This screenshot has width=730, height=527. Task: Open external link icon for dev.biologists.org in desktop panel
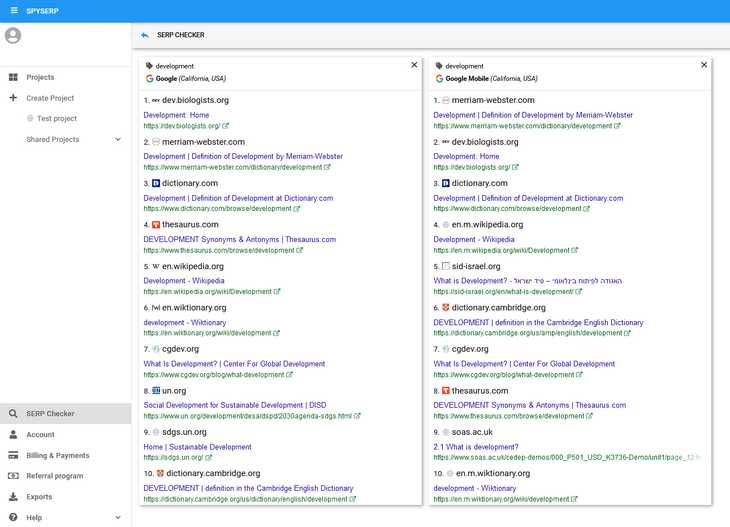(x=226, y=126)
